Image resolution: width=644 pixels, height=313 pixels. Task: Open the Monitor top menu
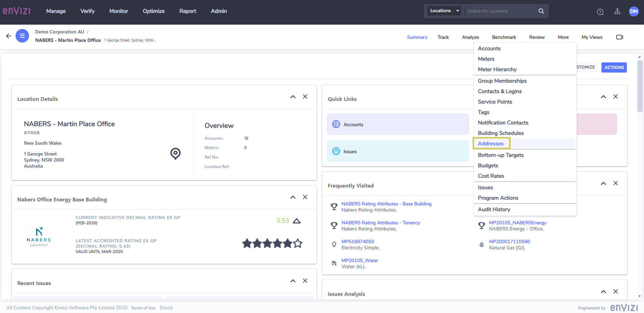[119, 11]
